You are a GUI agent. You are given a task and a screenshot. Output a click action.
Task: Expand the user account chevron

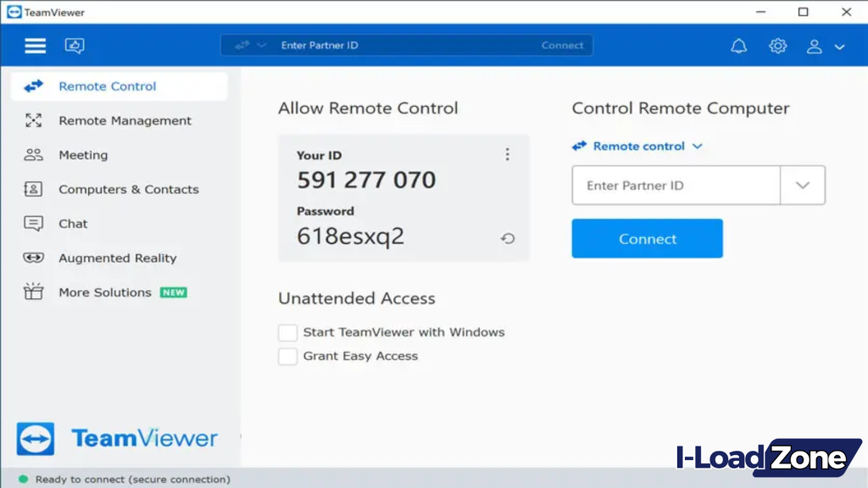coord(838,46)
